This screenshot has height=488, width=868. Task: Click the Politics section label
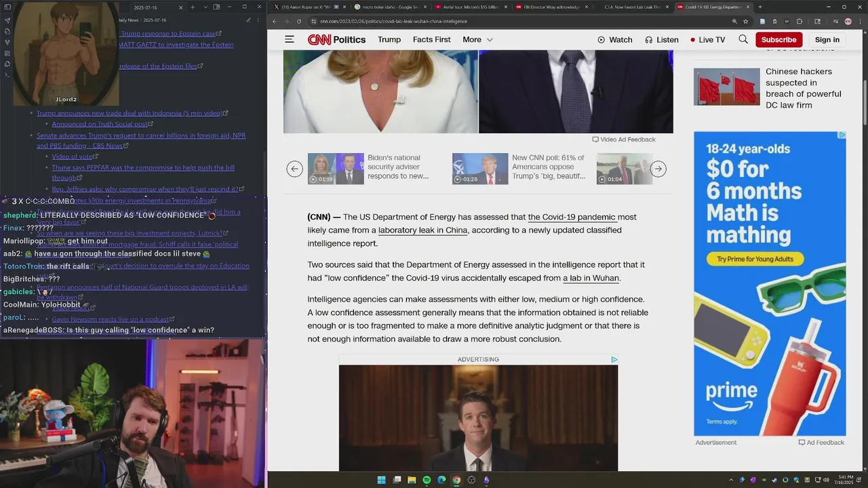coord(349,39)
